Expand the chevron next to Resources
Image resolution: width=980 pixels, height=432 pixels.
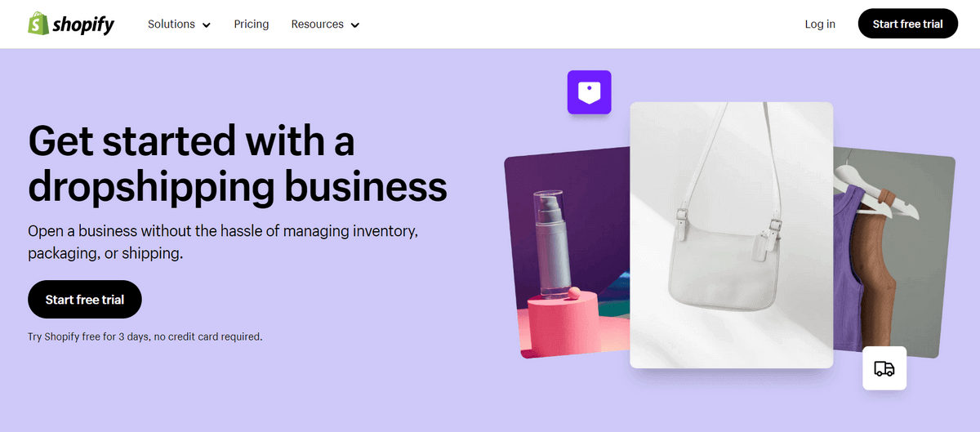pyautogui.click(x=355, y=25)
